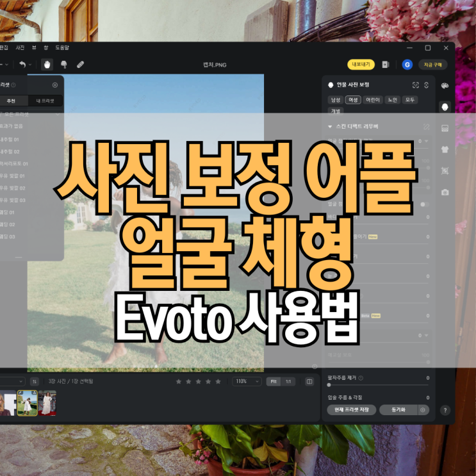
Task: Click the 입술 주름 & 각질 label
Action: point(345,398)
